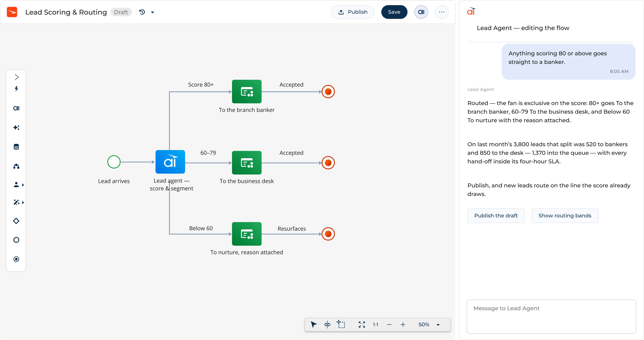644x340 pixels.
Task: Select the end event palette icon
Action: pyautogui.click(x=16, y=259)
